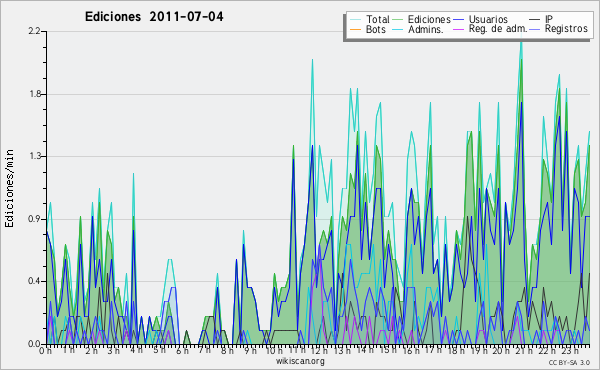Click the "1.8" y-axis value
The width and height of the screenshot is (600, 370).
34,94
